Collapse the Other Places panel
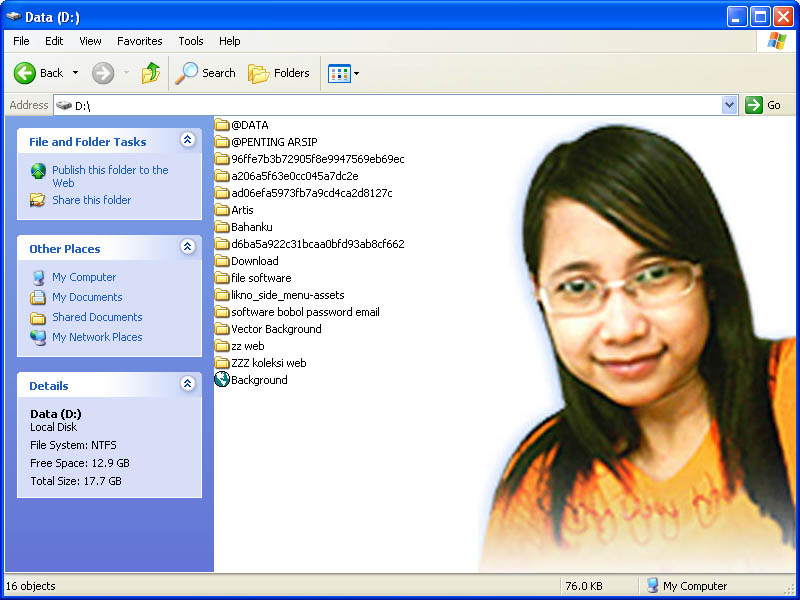Viewport: 800px width, 600px height. (x=188, y=246)
